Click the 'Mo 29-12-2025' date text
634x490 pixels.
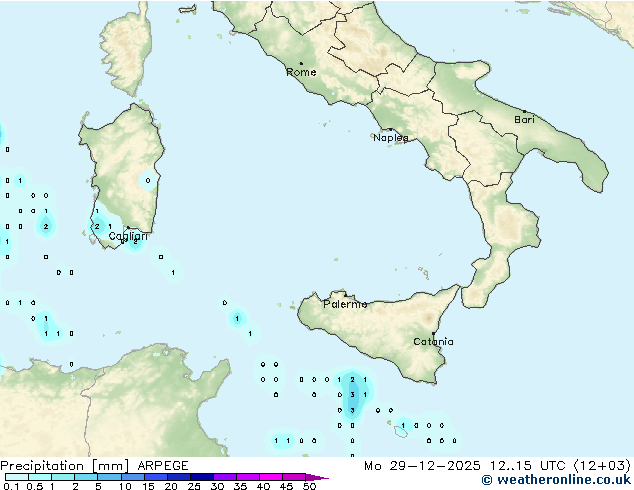pos(422,466)
